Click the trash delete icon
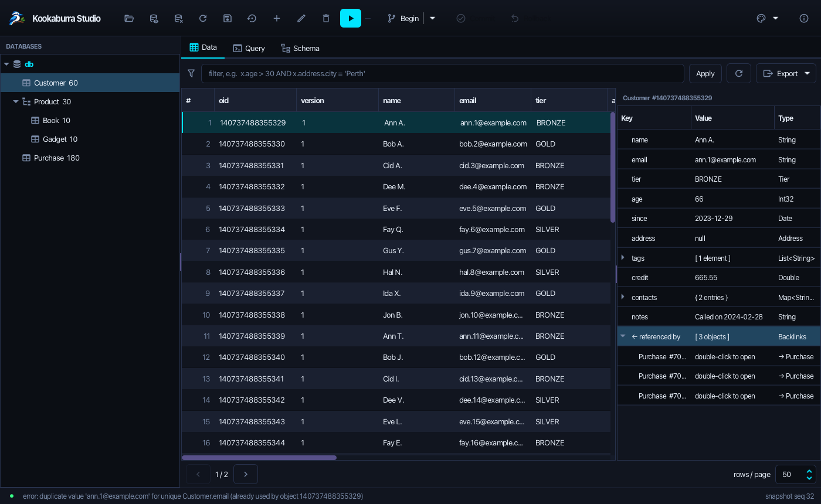 click(x=326, y=18)
